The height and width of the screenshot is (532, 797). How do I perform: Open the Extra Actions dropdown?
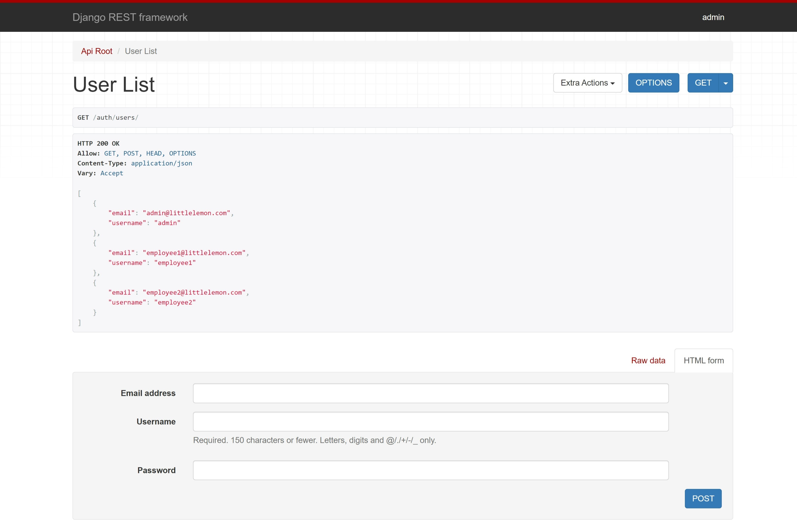click(587, 83)
